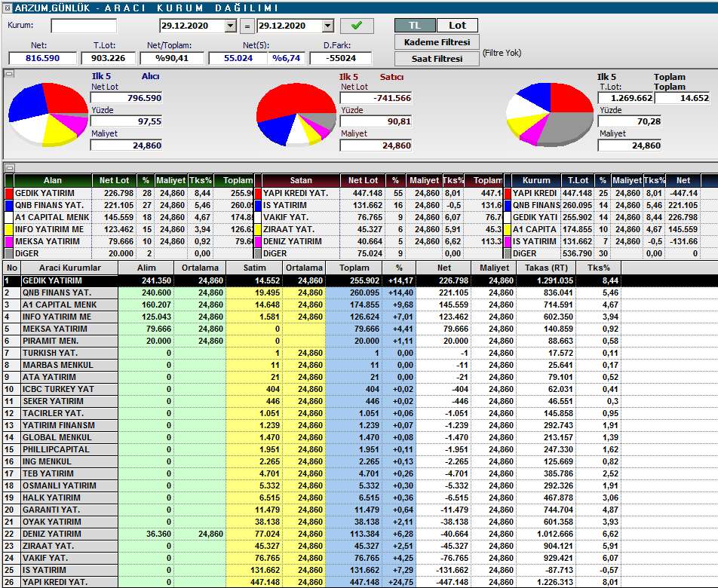Image resolution: width=718 pixels, height=588 pixels.
Task: Sort Kurum table by T.Lot header
Action: (578, 180)
